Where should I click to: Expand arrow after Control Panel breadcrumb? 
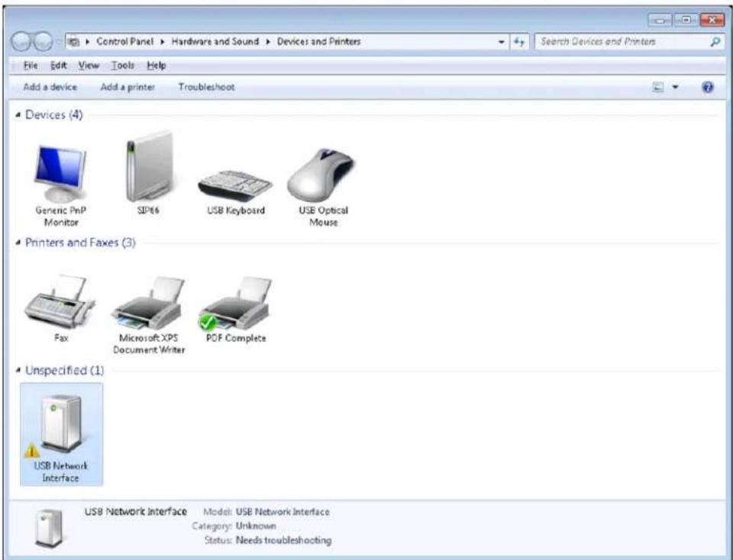(x=162, y=41)
